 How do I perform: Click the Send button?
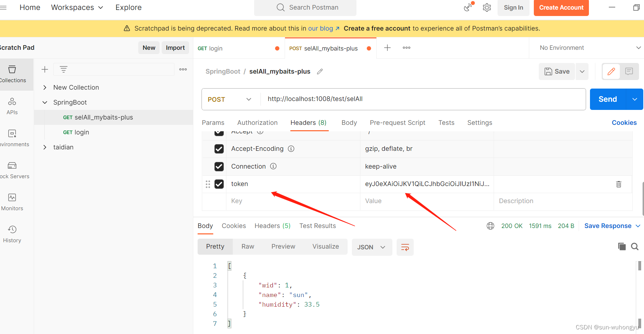608,99
